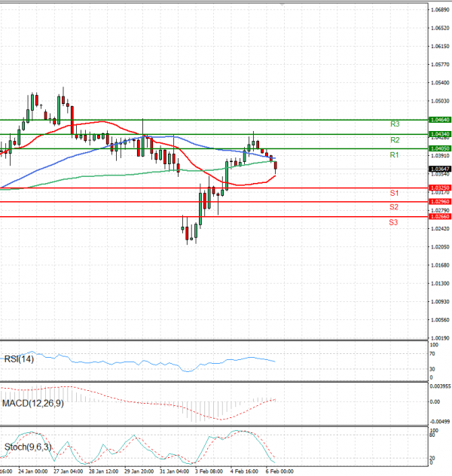This screenshot has height=476, width=452.
Task: Click the 1.00190 price axis value
Action: 440,338
